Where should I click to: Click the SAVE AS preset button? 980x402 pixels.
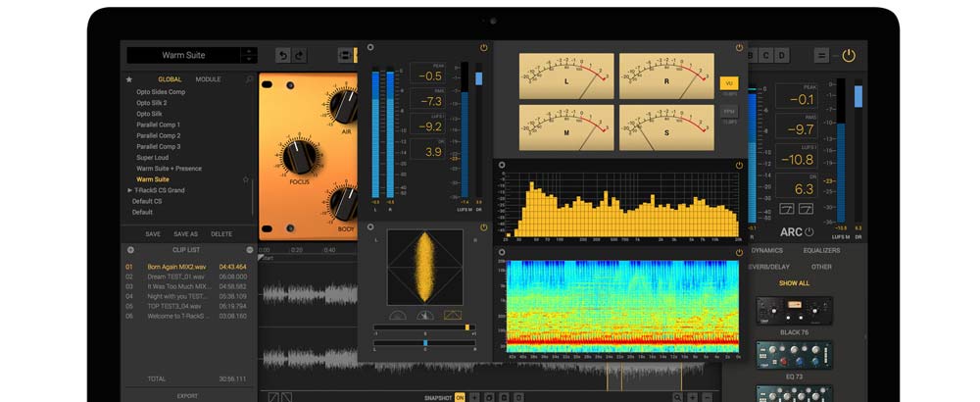185,233
